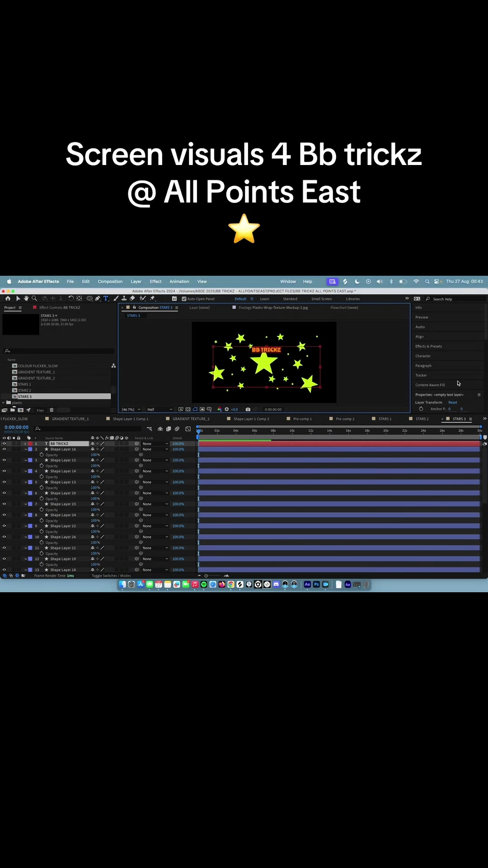
Task: Click Reset Exposure icon in viewer
Action: [x=227, y=410]
